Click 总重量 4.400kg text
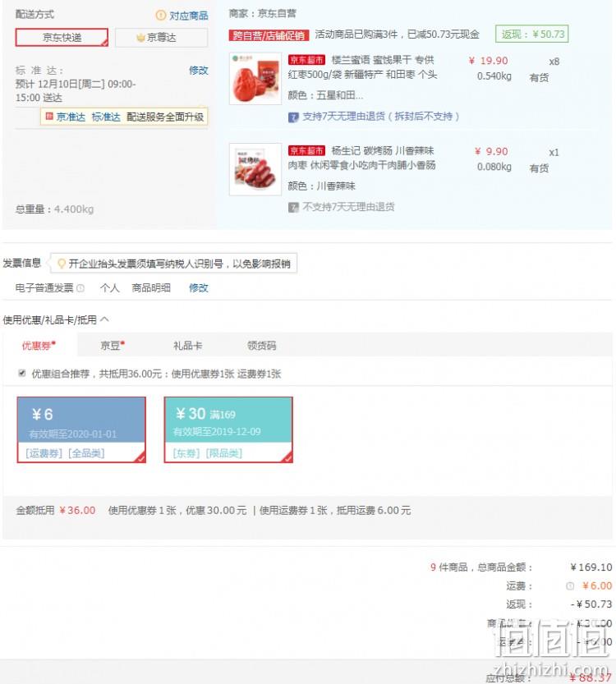This screenshot has height=684, width=616. [x=54, y=209]
